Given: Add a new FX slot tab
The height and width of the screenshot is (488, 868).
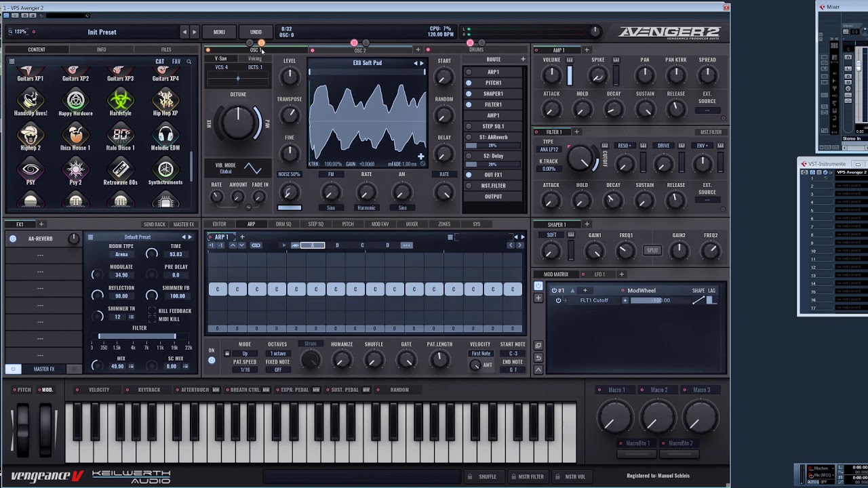Looking at the screenshot, I should [41, 224].
